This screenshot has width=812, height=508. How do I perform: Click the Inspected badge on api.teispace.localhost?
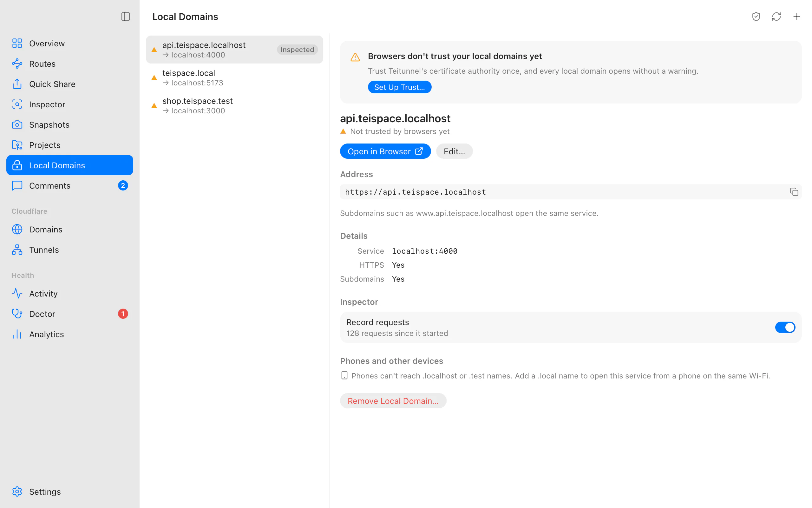pos(297,50)
